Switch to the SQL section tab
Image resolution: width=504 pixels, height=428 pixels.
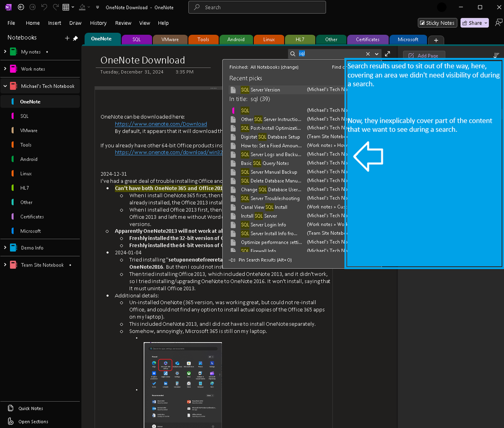(137, 39)
